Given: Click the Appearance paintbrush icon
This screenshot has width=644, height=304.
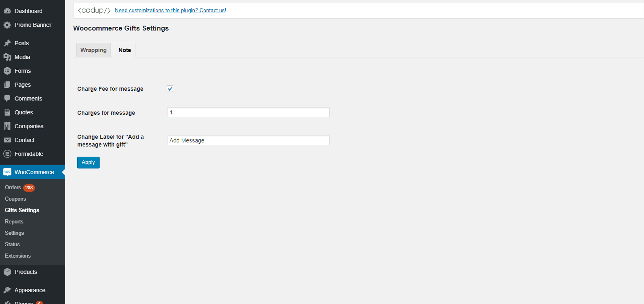Looking at the screenshot, I should [x=7, y=290].
